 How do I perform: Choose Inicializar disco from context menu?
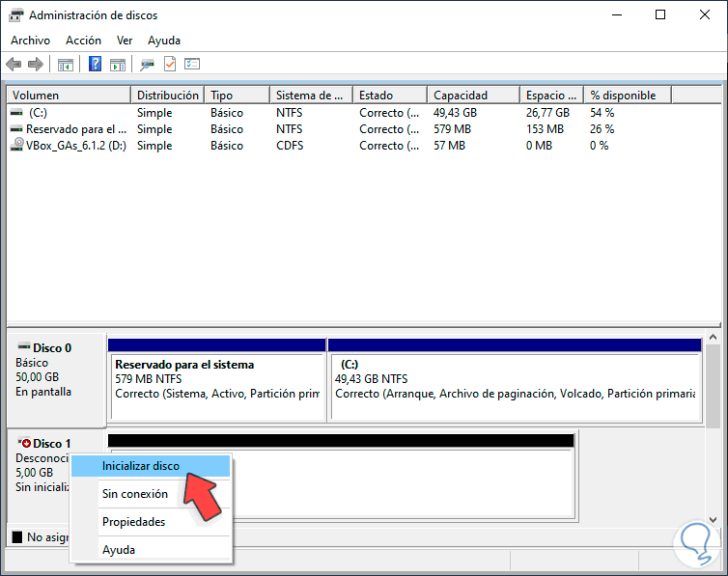tap(151, 466)
